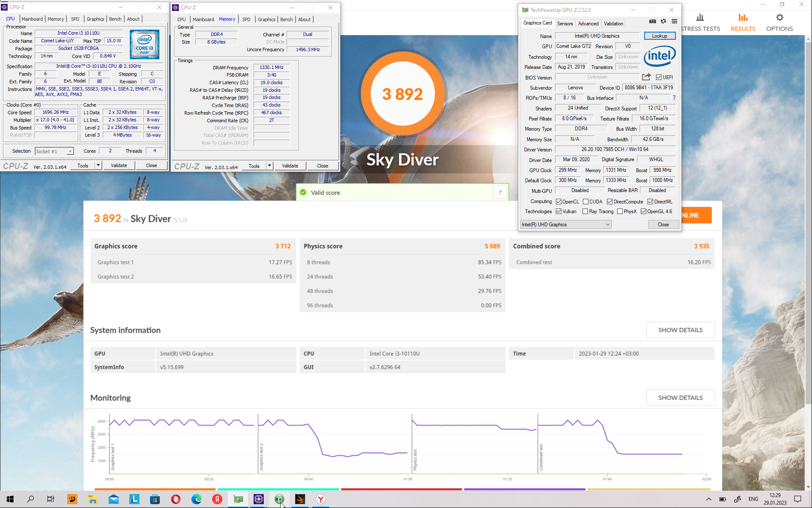Click the Valid score question mark button
Image resolution: width=812 pixels, height=508 pixels.
tap(500, 192)
